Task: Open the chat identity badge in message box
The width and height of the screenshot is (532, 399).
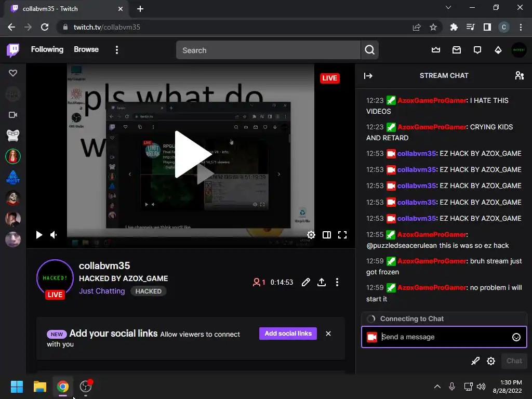Action: click(372, 337)
